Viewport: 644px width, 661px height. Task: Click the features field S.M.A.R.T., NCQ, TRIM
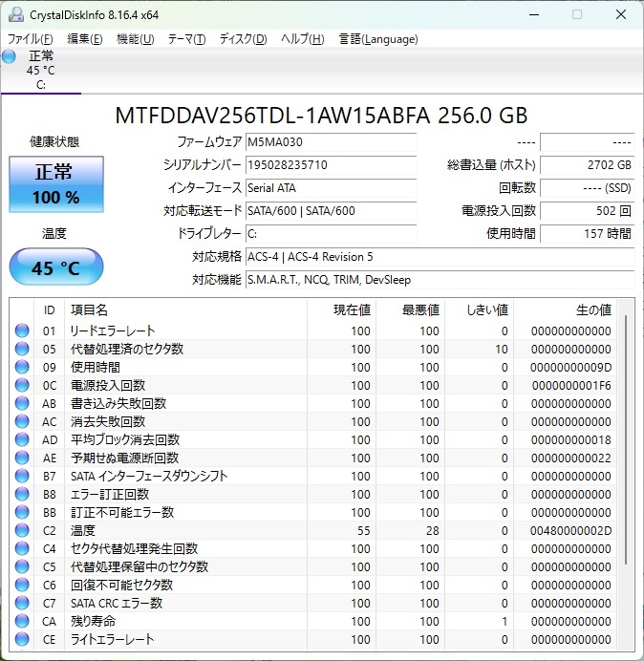(440, 280)
